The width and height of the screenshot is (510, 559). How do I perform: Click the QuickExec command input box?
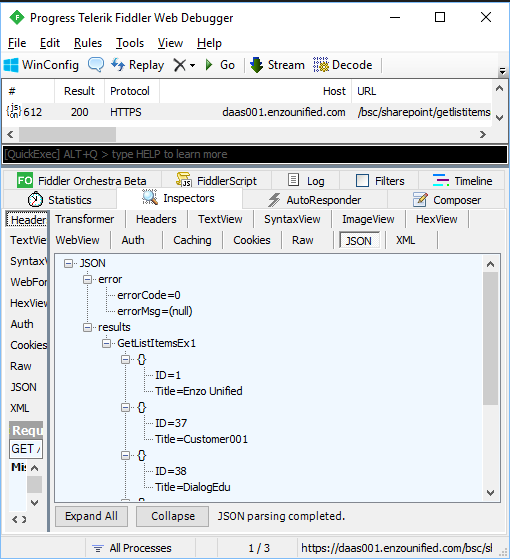point(255,154)
